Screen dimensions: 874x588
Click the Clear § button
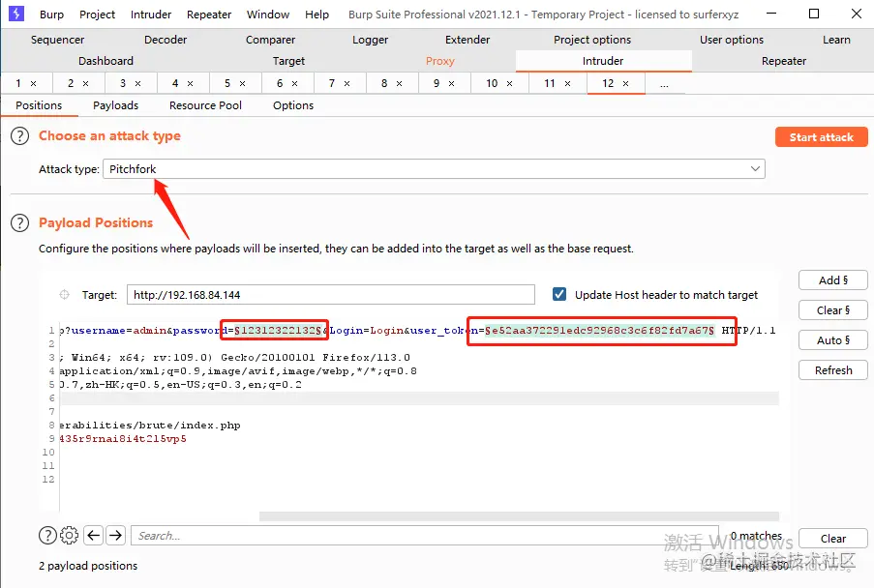point(832,310)
